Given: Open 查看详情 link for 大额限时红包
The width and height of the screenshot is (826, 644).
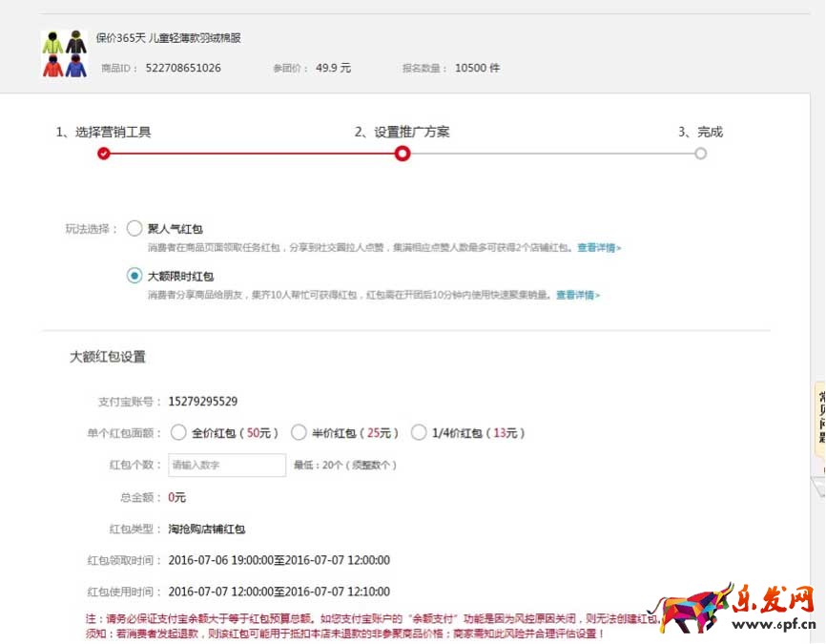Looking at the screenshot, I should click(x=574, y=296).
